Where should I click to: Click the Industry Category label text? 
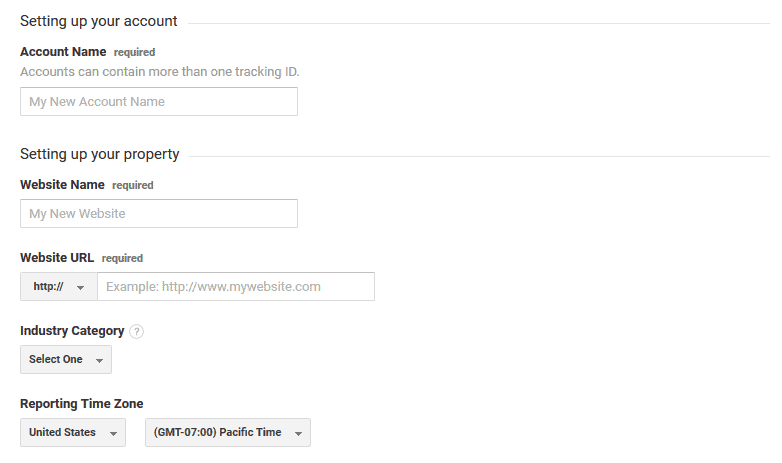click(72, 331)
